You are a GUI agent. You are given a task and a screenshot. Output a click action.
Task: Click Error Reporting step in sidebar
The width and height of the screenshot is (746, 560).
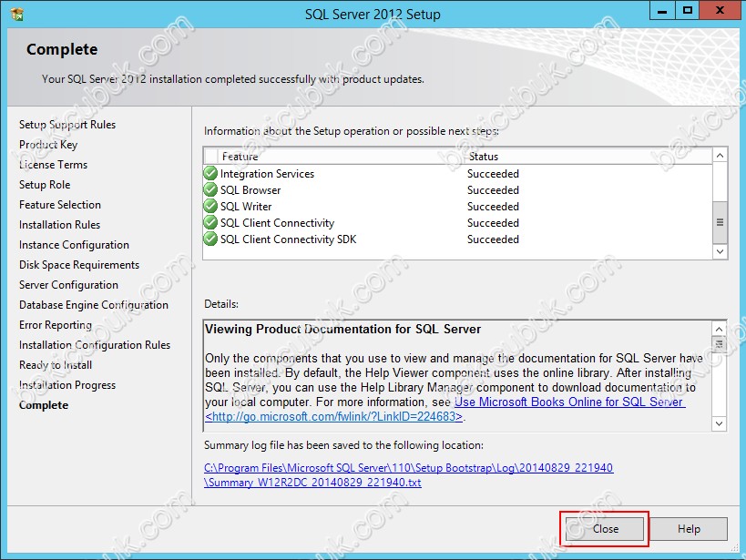(56, 325)
